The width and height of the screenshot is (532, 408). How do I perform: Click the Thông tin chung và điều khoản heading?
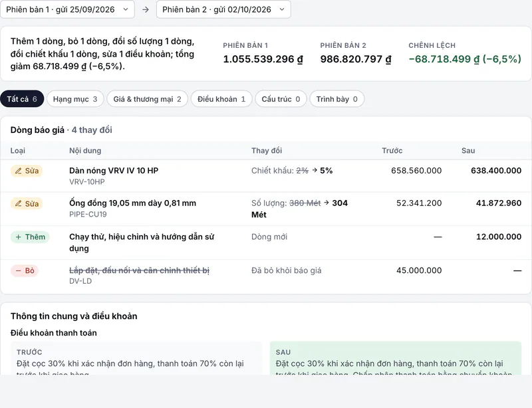click(x=74, y=316)
